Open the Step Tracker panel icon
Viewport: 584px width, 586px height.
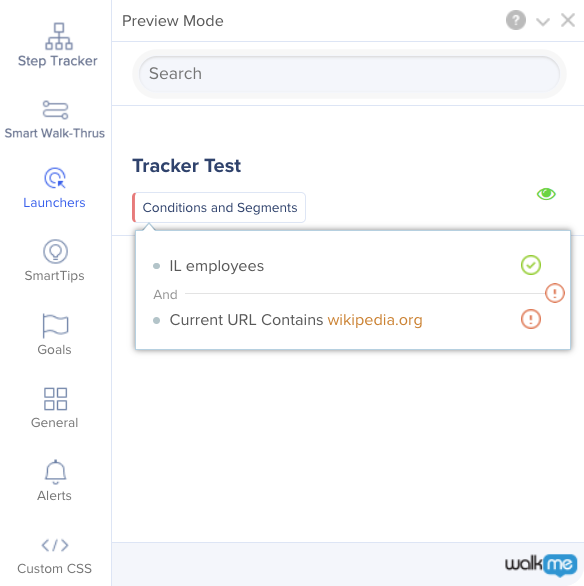tap(59, 36)
